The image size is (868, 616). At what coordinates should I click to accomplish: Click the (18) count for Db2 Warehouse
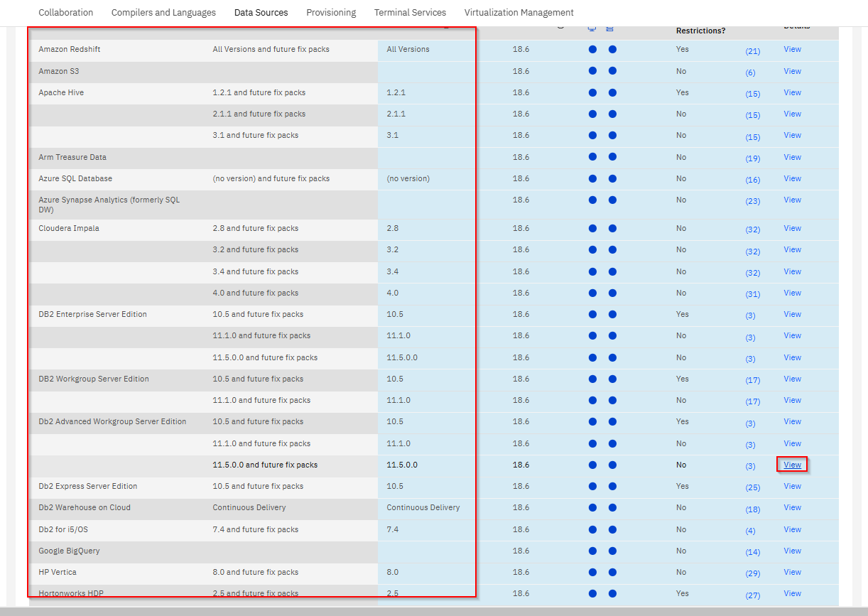point(753,509)
